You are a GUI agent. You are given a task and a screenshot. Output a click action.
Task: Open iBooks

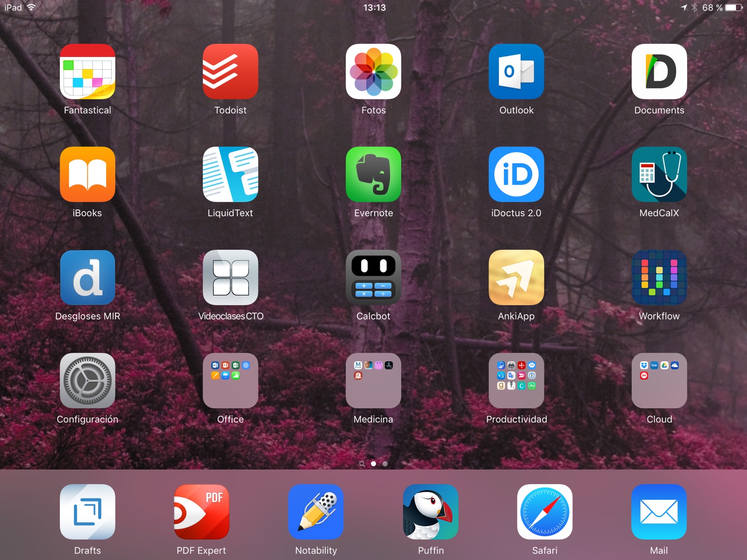point(88,175)
